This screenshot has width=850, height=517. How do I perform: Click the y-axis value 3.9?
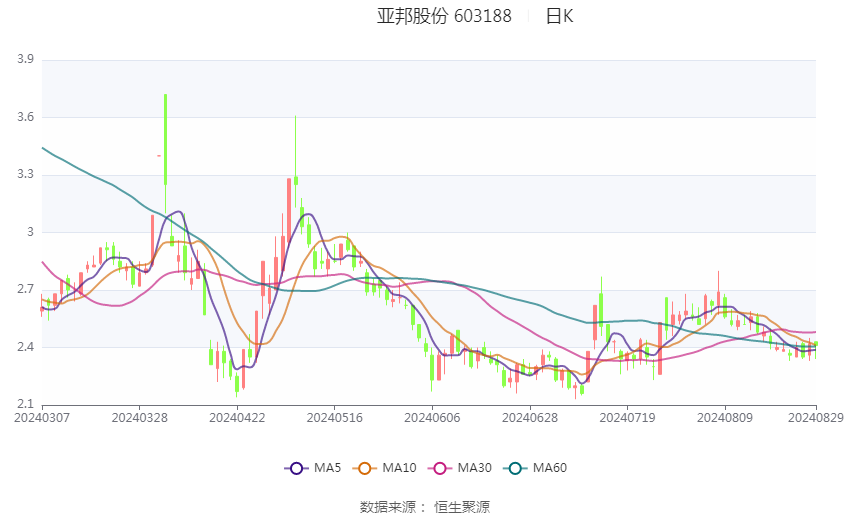(x=25, y=59)
